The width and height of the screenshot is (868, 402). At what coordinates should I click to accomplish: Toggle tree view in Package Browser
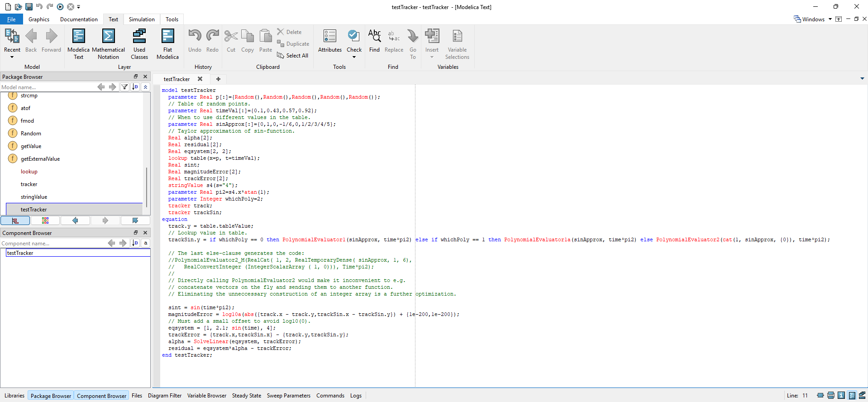click(x=15, y=220)
